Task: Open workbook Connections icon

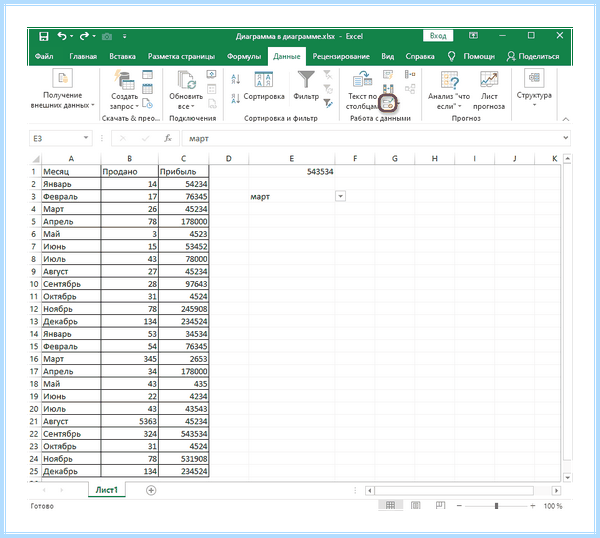Action: (x=211, y=74)
